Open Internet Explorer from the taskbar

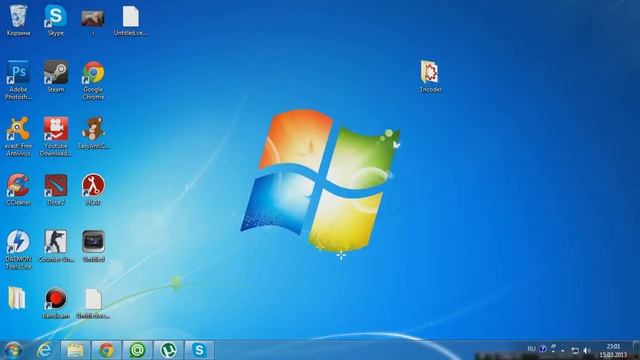click(x=44, y=350)
